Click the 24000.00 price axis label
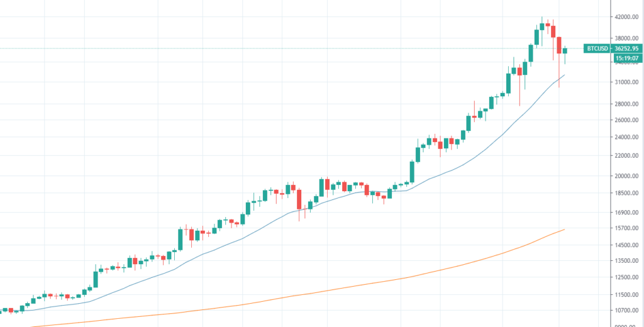Viewport: 644px width, 327px height. (x=628, y=137)
